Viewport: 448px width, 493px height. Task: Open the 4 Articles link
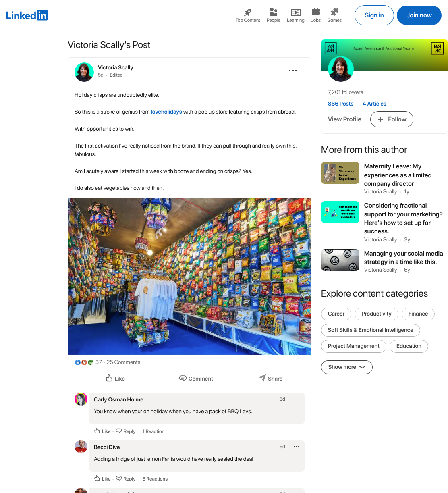374,104
